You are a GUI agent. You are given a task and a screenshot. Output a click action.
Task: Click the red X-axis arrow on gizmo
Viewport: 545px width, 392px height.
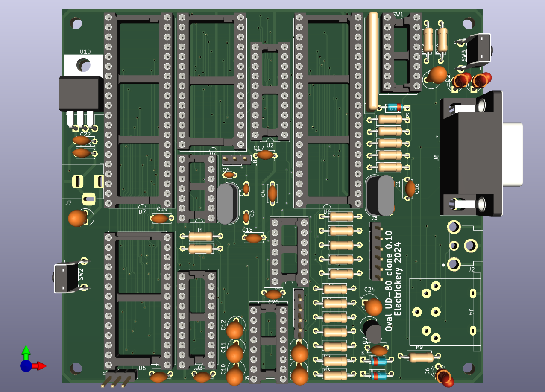coord(41,366)
